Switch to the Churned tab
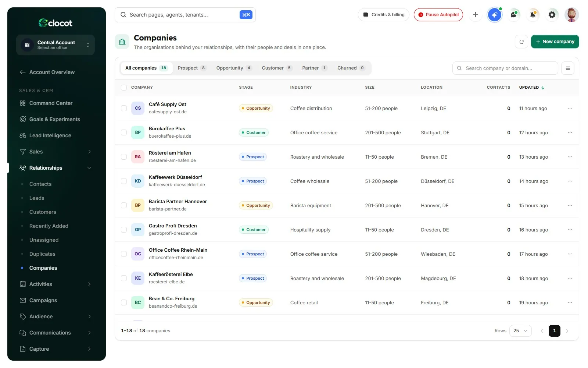The image size is (588, 368). tap(351, 68)
